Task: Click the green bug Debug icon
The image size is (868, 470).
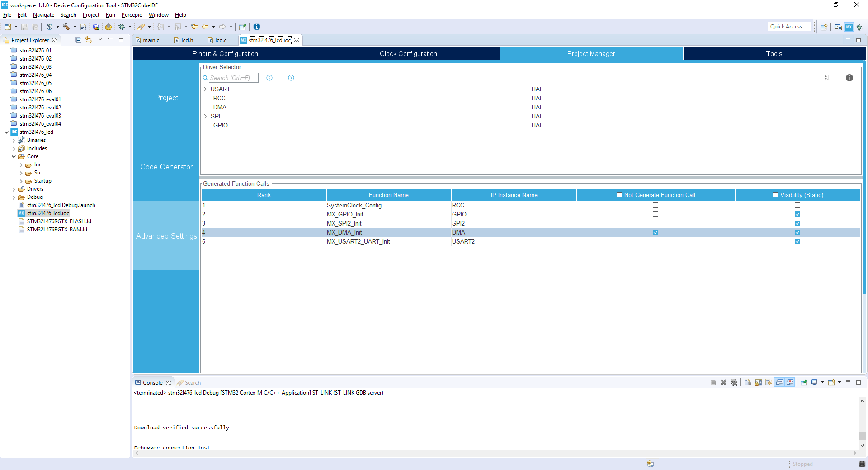Action: point(122,27)
